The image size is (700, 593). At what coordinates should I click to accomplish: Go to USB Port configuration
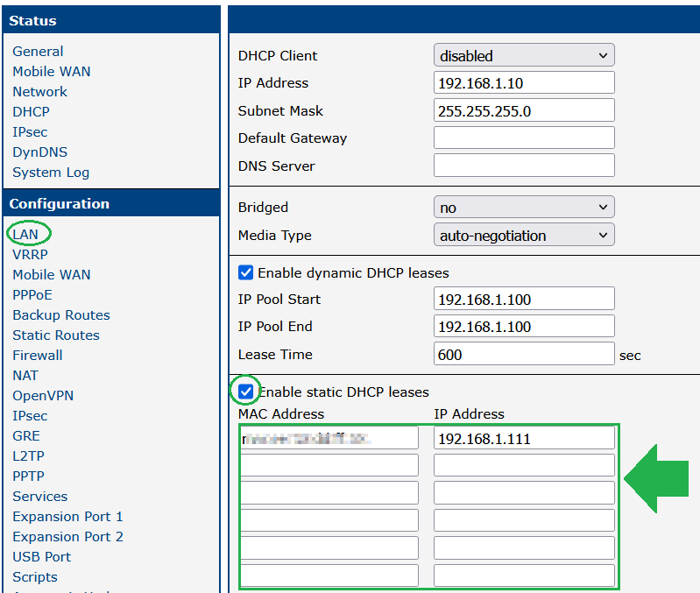tap(41, 556)
